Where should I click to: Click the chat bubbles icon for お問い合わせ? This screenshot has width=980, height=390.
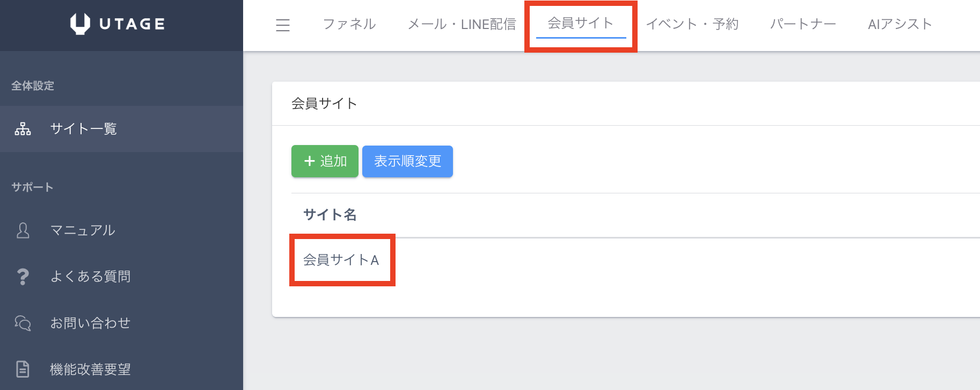tap(23, 323)
